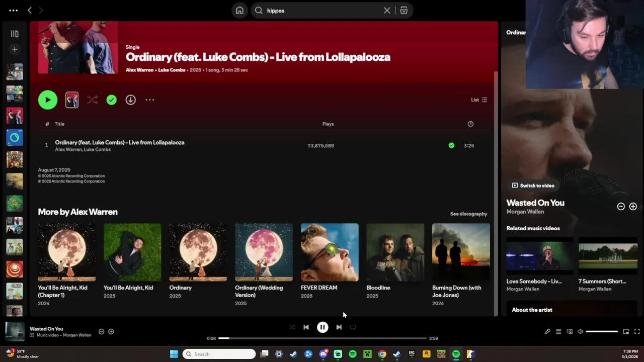The width and height of the screenshot is (644, 362).
Task: Open the single's music video preview thumbnail
Action: [72, 100]
